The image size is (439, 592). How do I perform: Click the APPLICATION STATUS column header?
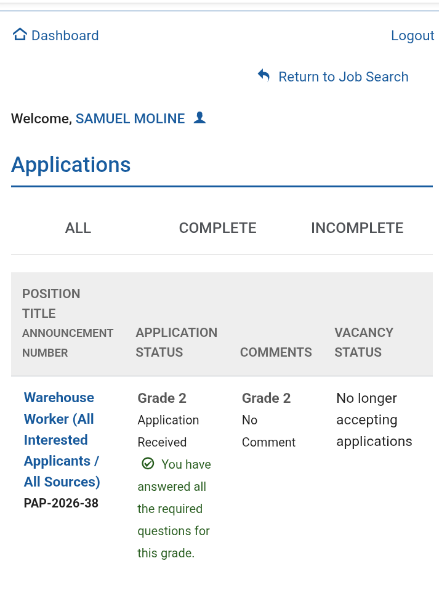point(176,342)
